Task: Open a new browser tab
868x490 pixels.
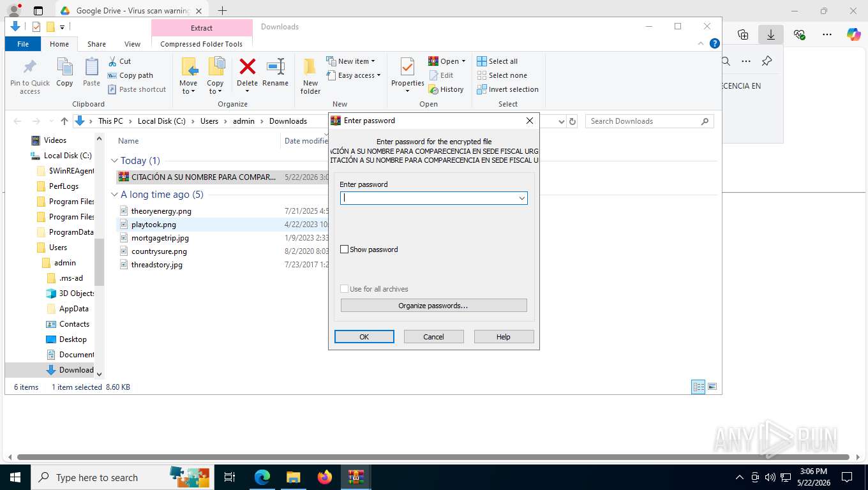Action: [x=222, y=11]
